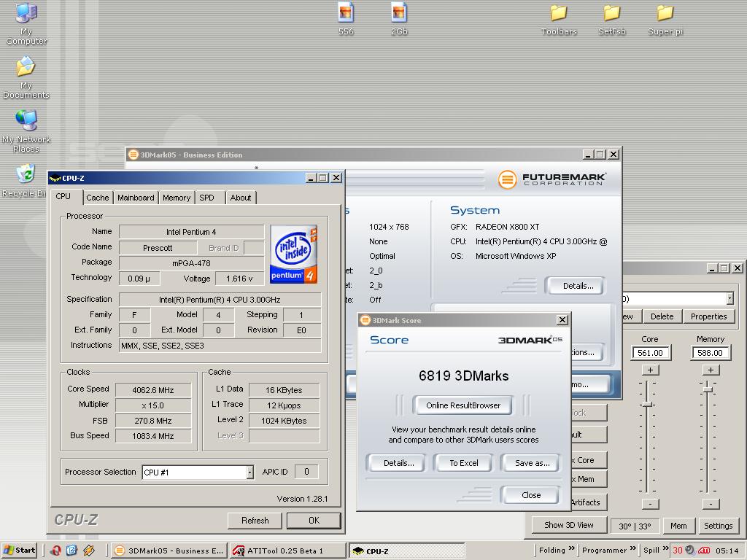
Task: Click the third quick launch icon
Action: (x=88, y=551)
